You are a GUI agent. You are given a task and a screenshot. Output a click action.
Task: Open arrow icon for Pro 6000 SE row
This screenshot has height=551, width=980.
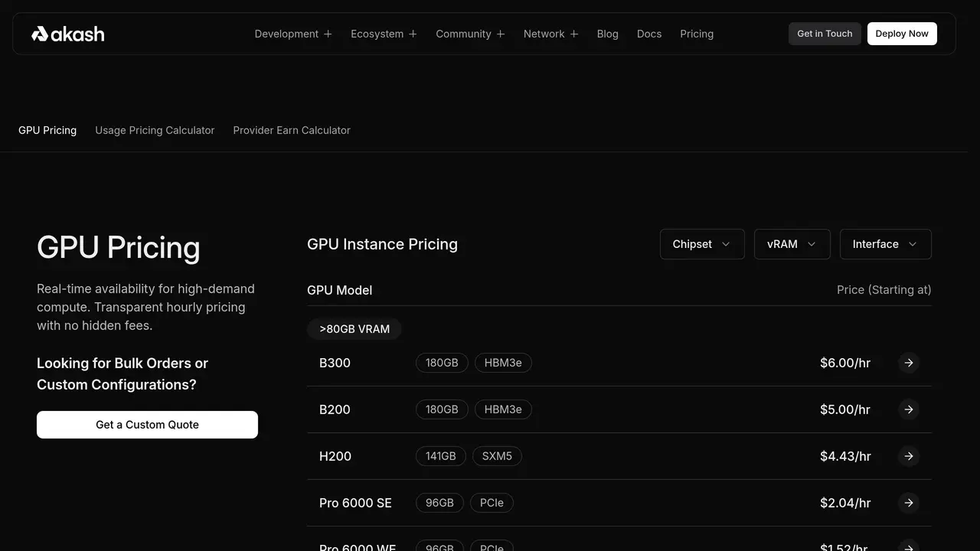(x=909, y=503)
